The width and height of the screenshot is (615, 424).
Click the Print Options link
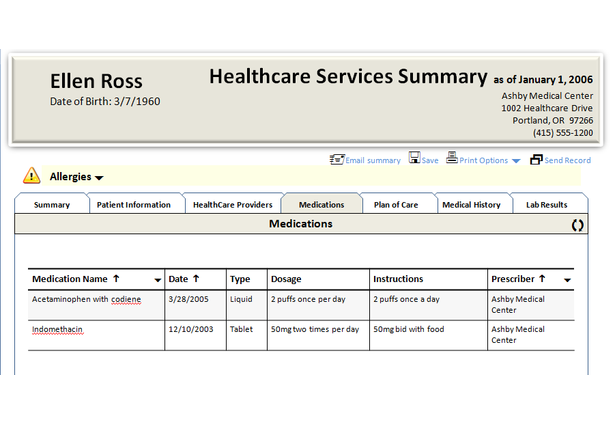(x=483, y=160)
